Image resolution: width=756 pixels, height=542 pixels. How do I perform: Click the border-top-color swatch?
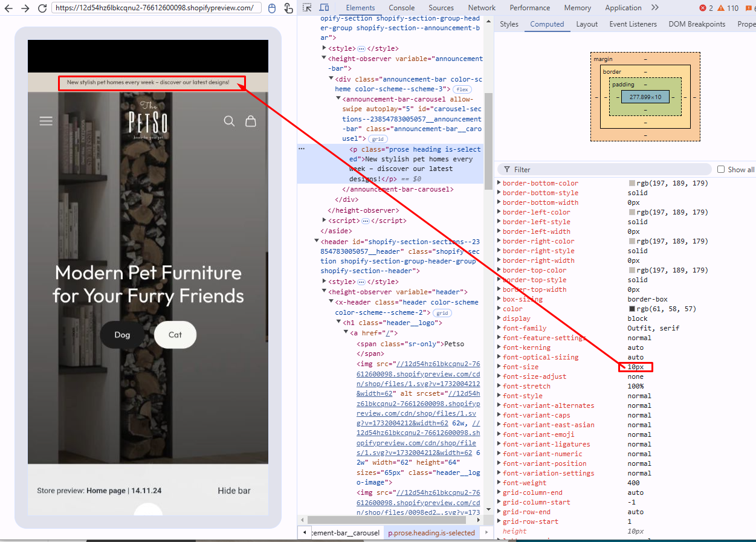pyautogui.click(x=632, y=270)
